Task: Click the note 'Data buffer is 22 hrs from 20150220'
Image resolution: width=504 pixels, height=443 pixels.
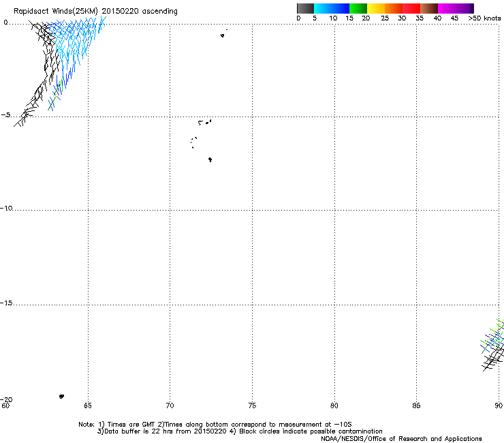Action: (x=162, y=431)
